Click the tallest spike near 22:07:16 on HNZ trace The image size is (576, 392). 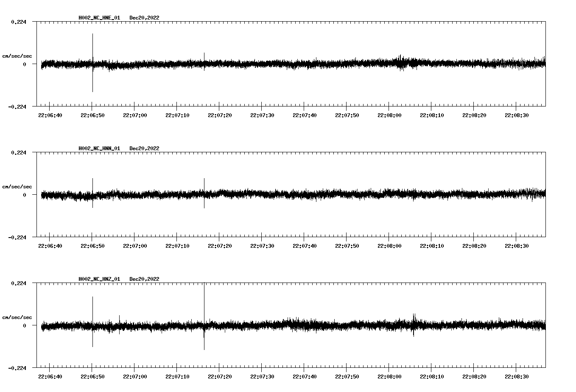coord(204,316)
